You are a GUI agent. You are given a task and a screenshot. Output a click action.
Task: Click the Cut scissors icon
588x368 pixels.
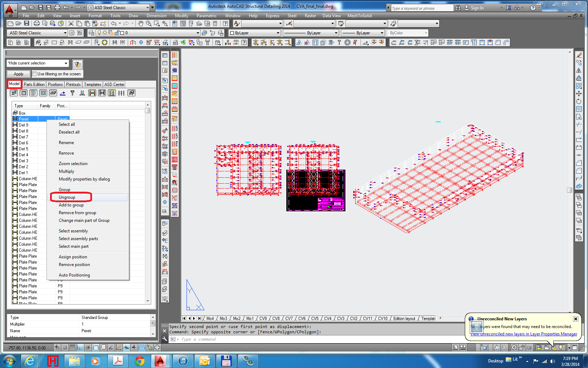71,23
